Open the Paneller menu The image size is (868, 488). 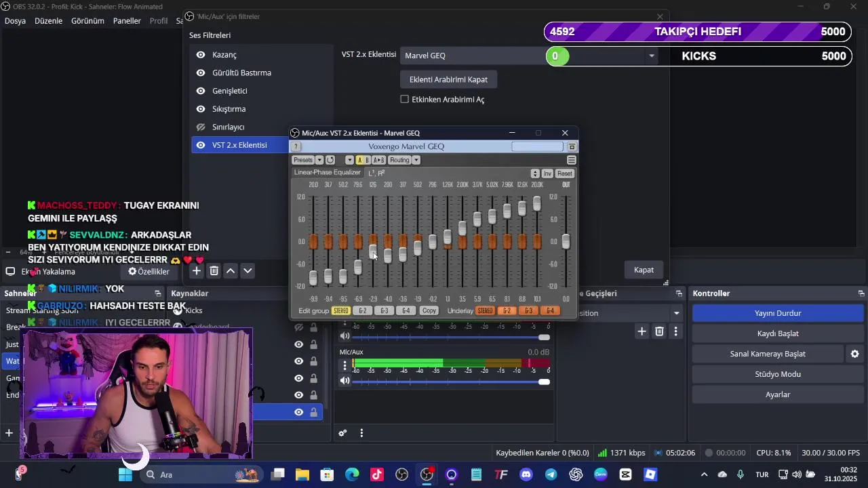point(127,21)
